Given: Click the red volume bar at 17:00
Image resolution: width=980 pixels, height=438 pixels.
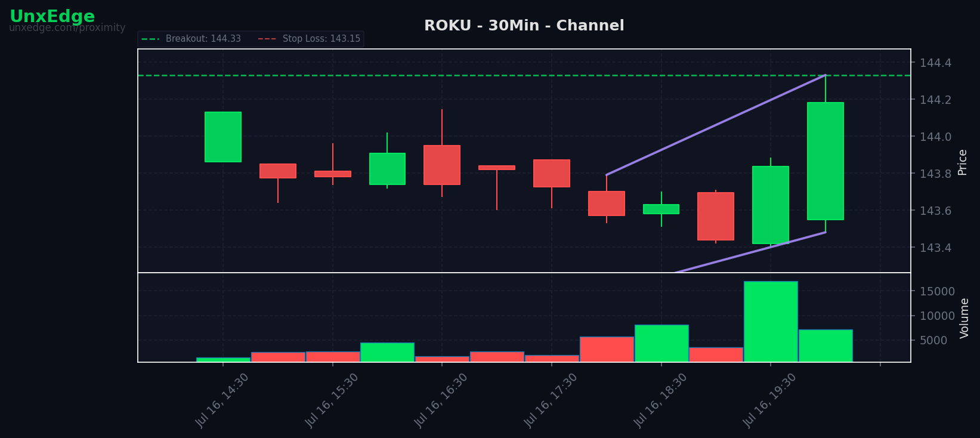Looking at the screenshot, I should (497, 357).
